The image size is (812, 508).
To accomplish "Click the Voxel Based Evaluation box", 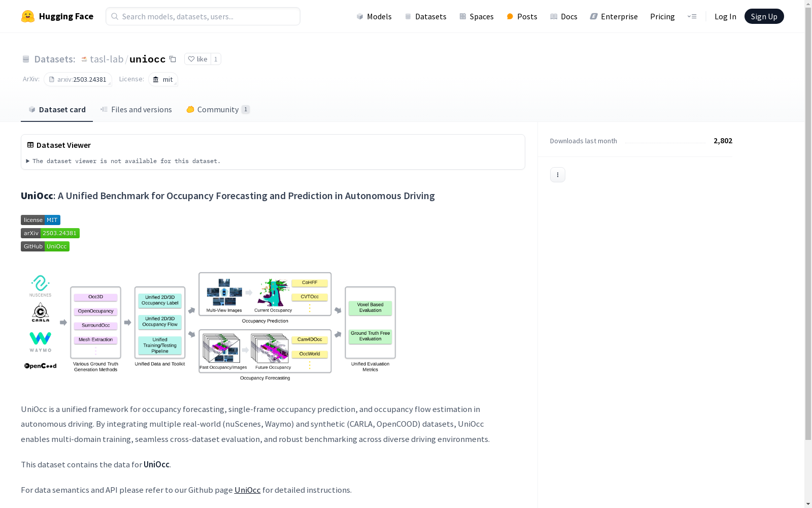I will (370, 308).
